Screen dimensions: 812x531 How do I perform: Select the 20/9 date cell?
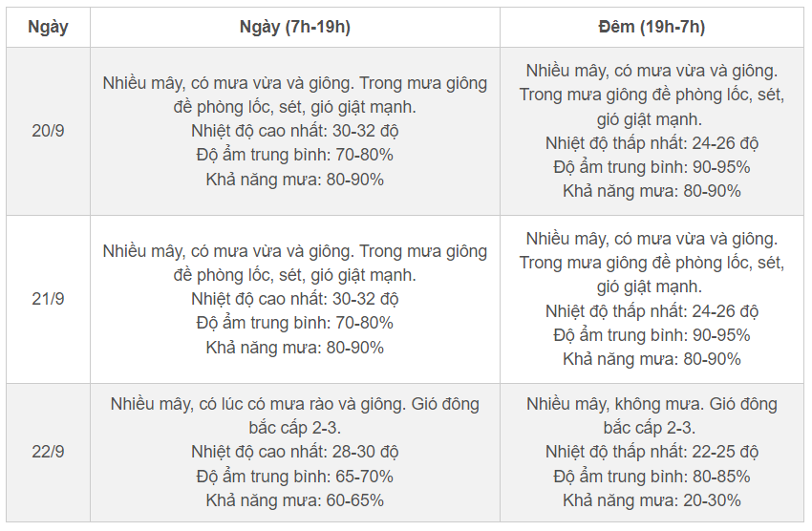click(x=48, y=131)
